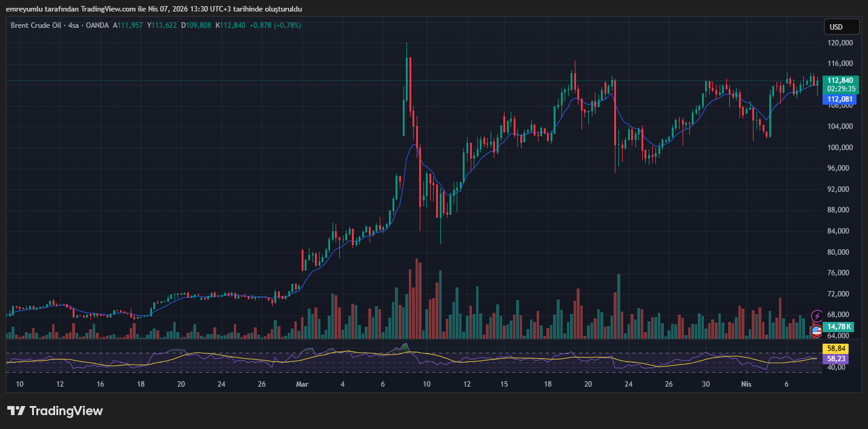The image size is (868, 429).
Task: Open the USD currency selector
Action: pyautogui.click(x=841, y=27)
